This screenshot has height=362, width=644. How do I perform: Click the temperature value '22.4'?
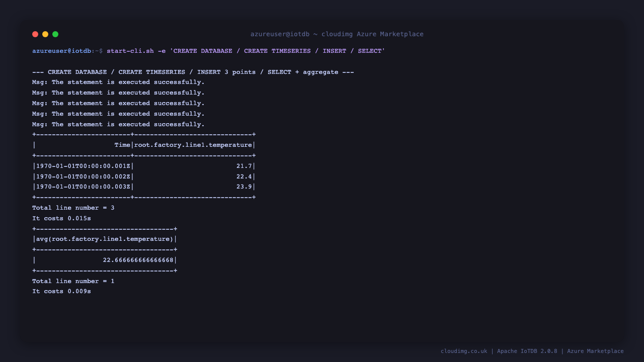(244, 176)
